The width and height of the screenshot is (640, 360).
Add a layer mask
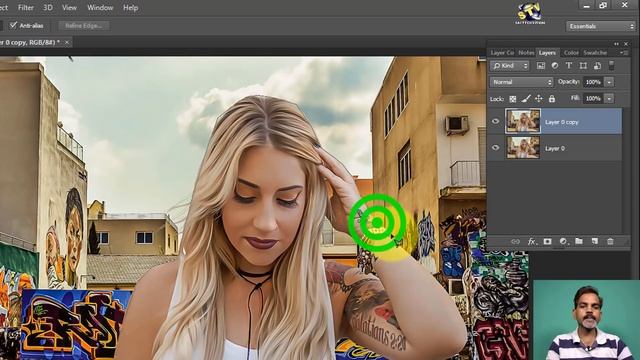pos(547,242)
